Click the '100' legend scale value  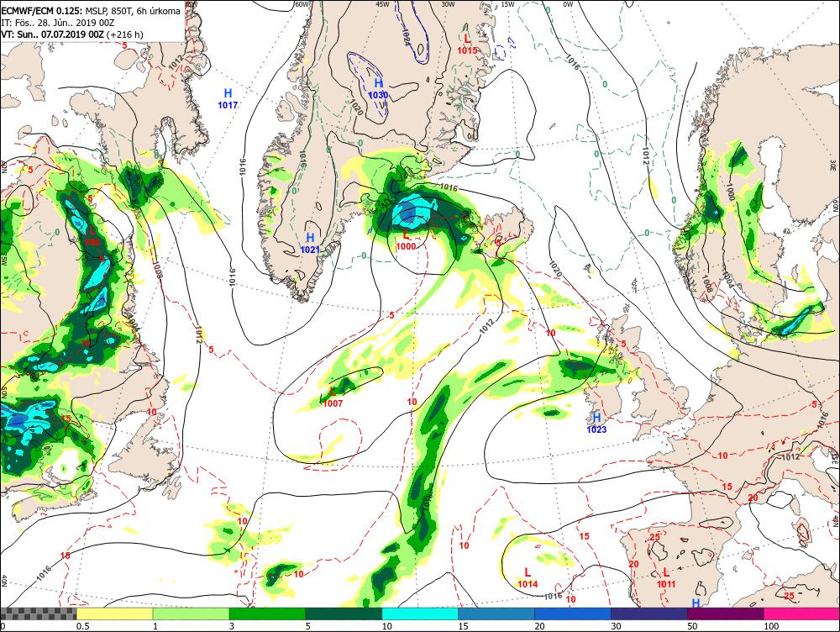(771, 626)
